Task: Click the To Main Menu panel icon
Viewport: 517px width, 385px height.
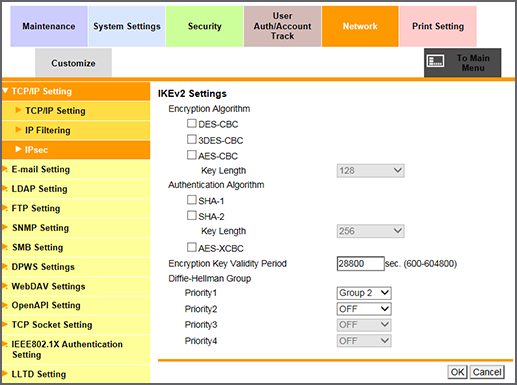Action: coord(435,61)
